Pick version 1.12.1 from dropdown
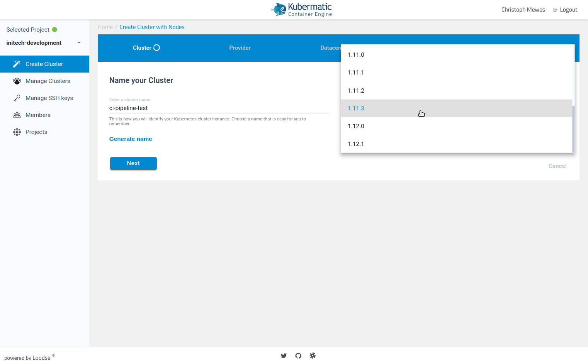 coord(457,144)
